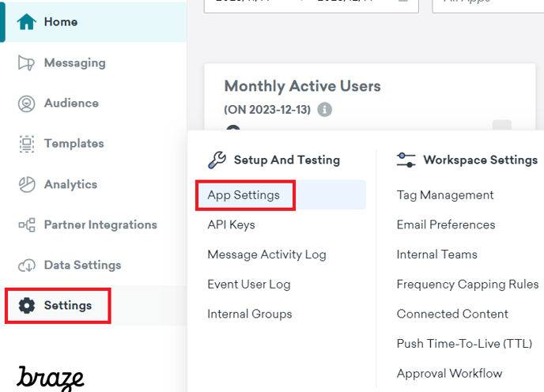Image resolution: width=544 pixels, height=392 pixels.
Task: Open Approval Workflow
Action: click(449, 374)
